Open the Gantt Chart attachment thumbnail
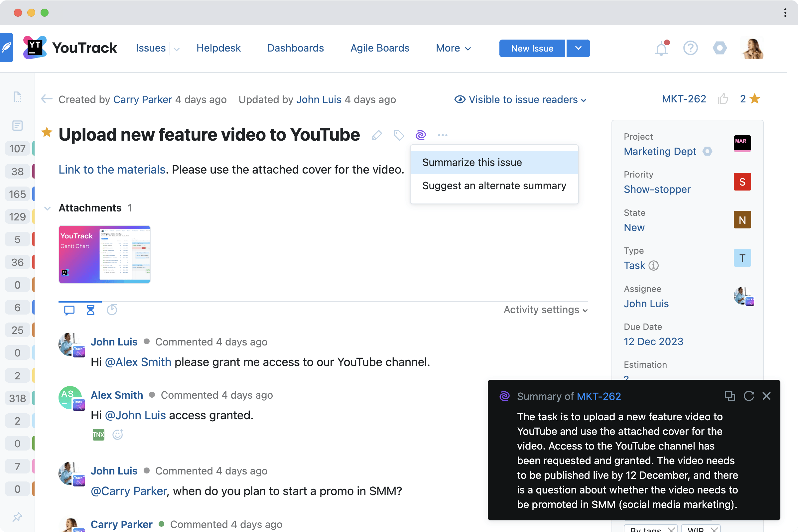 tap(104, 254)
